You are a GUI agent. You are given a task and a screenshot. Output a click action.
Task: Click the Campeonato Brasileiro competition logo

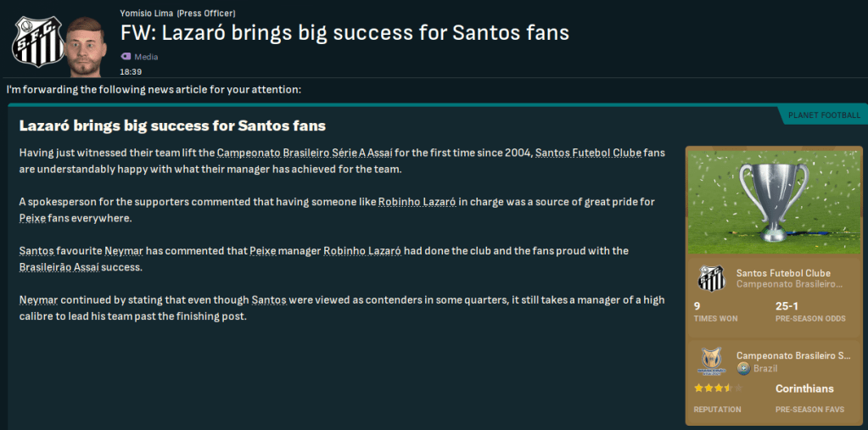[x=711, y=361]
